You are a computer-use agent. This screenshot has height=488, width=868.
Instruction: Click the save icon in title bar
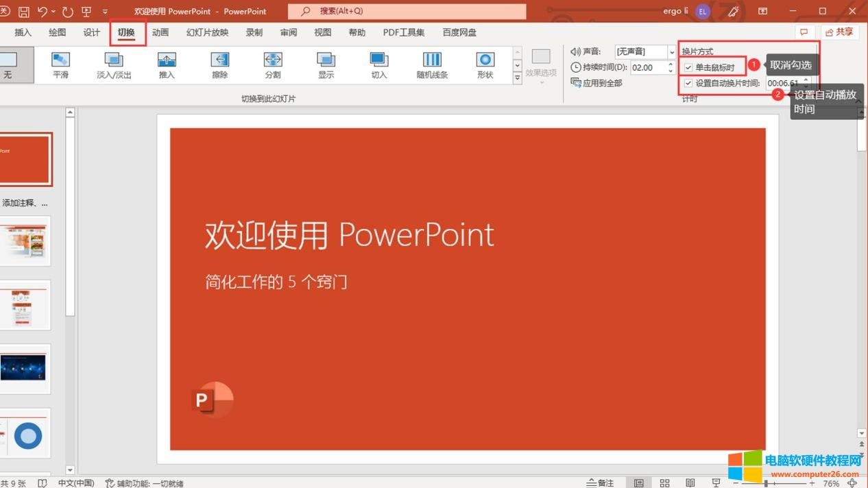(24, 12)
